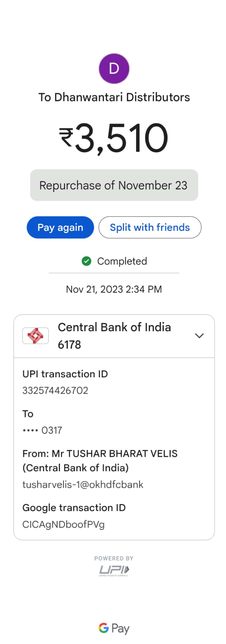Tap the Google Pay G logo

coord(104,628)
